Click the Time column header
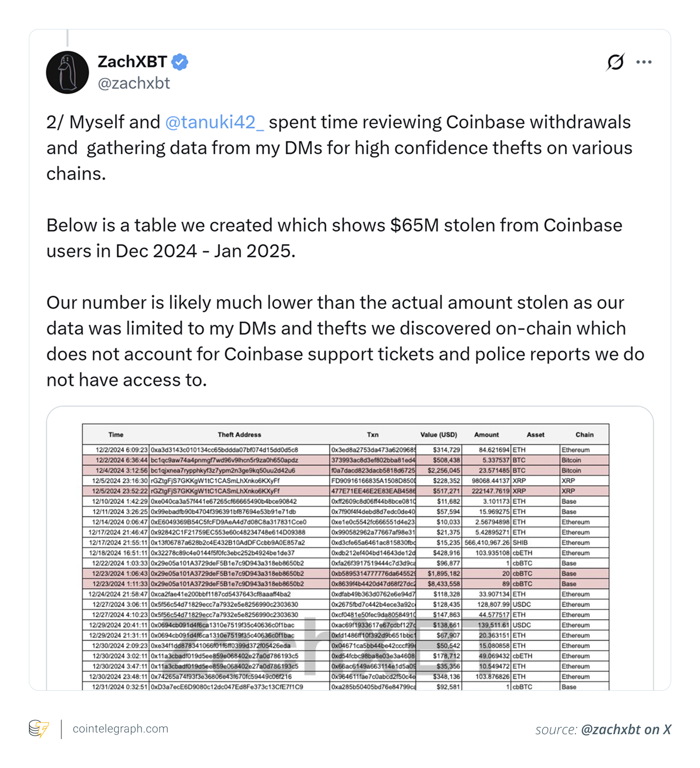Screen dimensions: 700x768 (116, 435)
